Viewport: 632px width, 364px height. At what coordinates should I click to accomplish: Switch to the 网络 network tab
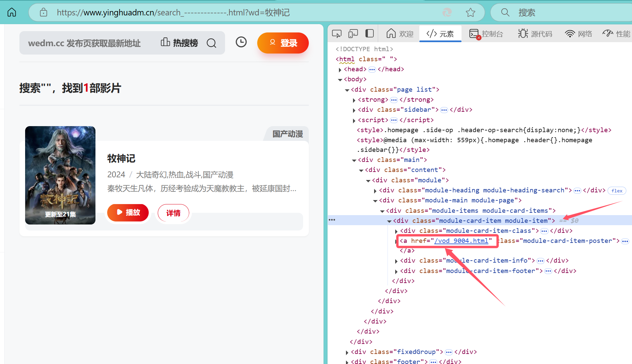[x=578, y=34]
